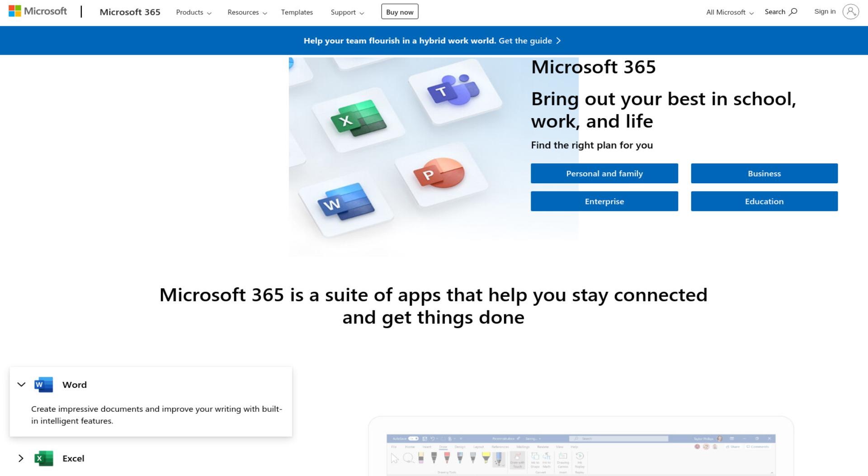
Task: Expand the All Microsoft dropdown
Action: [730, 12]
